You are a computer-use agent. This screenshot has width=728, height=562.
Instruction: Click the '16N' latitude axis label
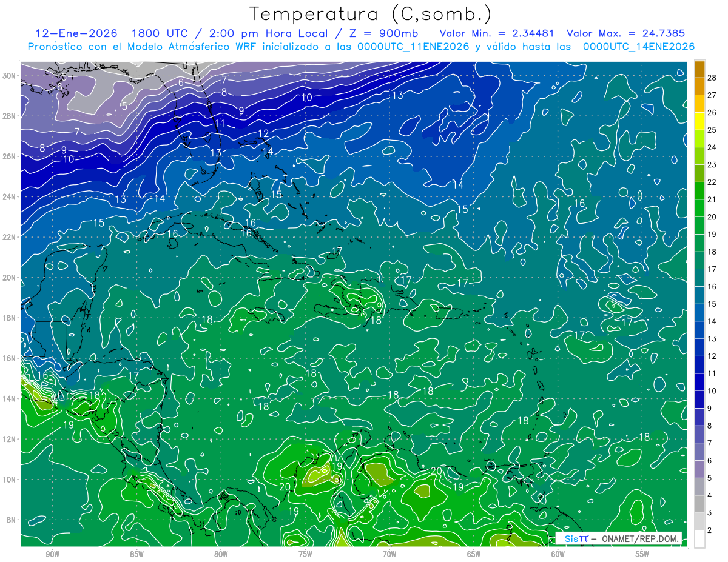(10, 358)
